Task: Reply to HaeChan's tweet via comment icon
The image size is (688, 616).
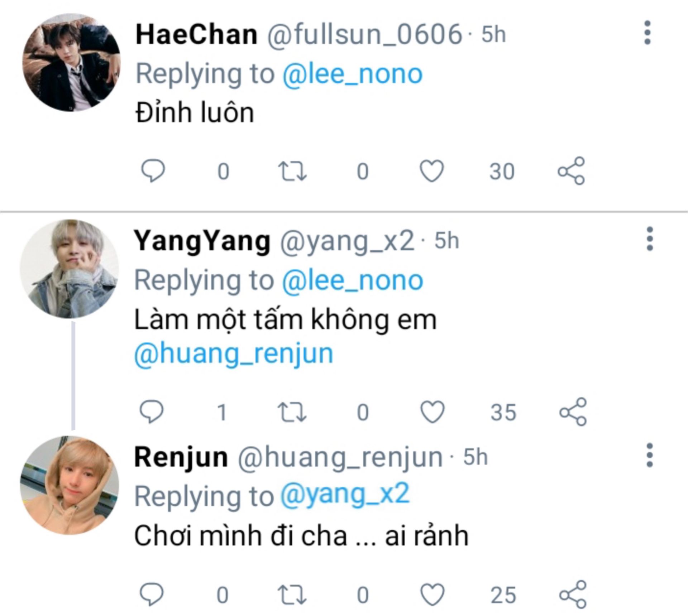Action: point(153,171)
